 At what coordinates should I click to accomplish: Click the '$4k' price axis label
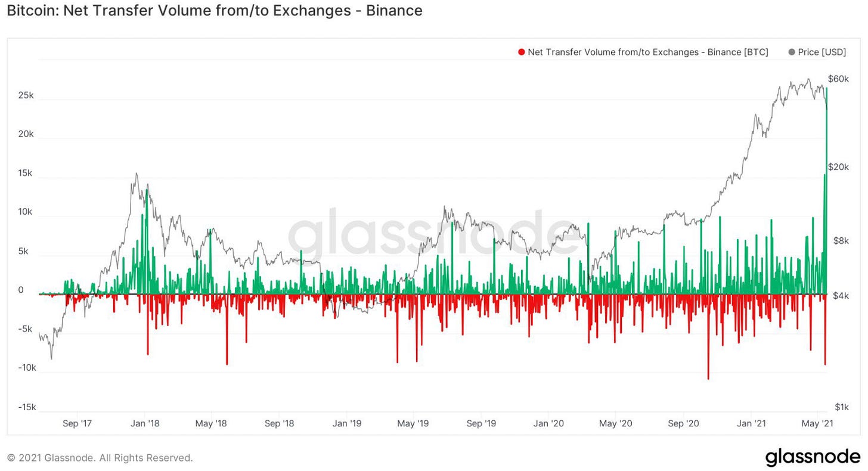(x=841, y=296)
